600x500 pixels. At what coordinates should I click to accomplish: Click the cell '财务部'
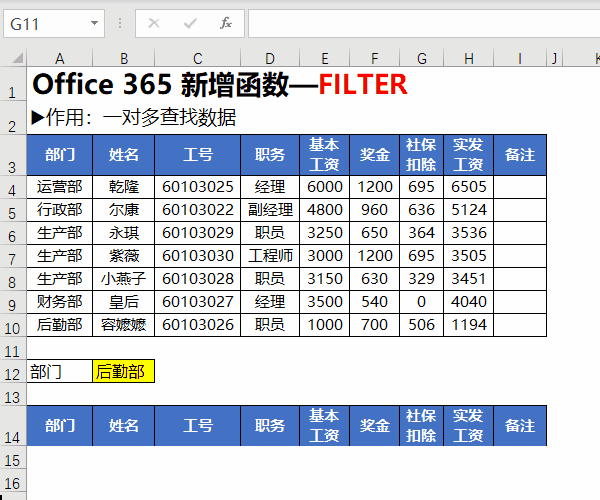point(60,302)
